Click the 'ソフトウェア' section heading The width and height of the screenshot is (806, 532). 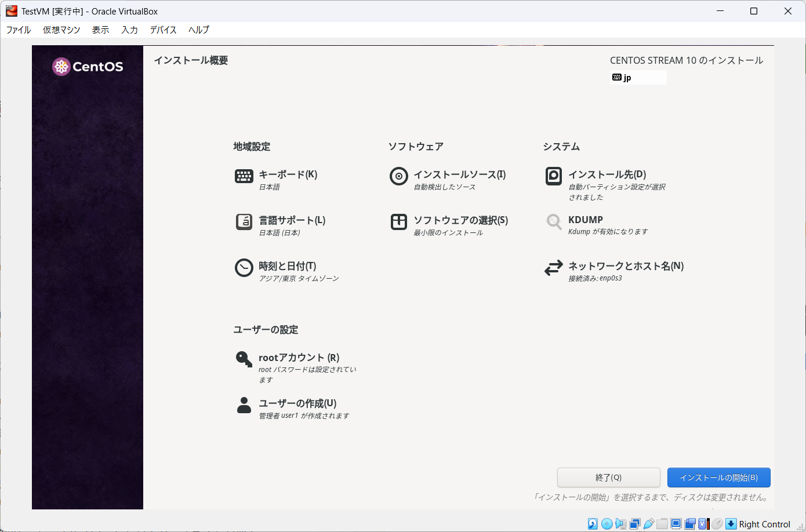(416, 147)
